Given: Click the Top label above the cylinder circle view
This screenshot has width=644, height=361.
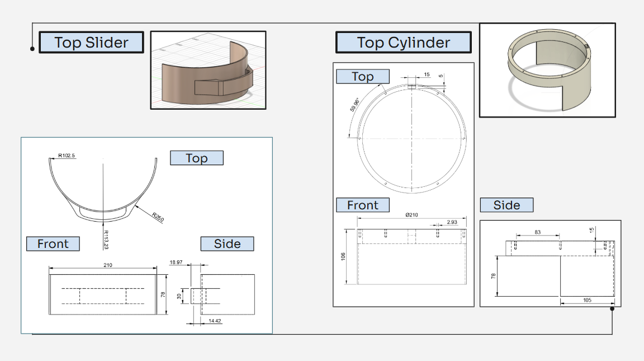Looking at the screenshot, I should 362,76.
